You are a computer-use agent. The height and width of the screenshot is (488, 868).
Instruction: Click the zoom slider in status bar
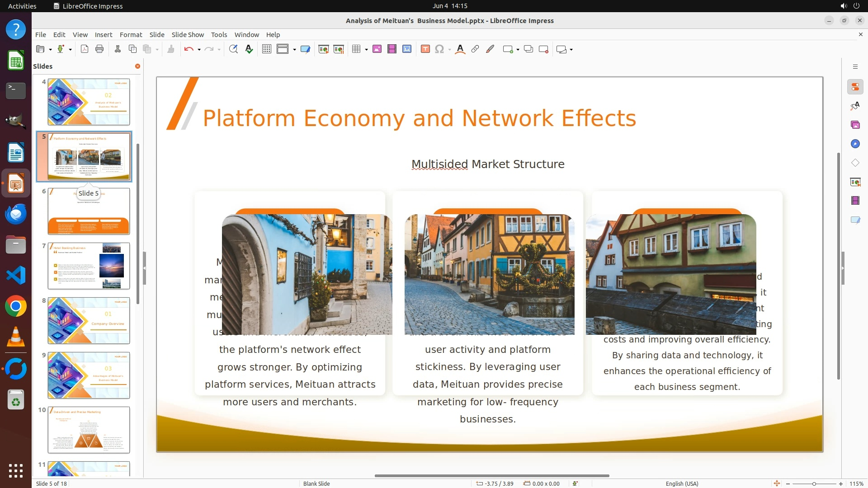[x=814, y=483]
